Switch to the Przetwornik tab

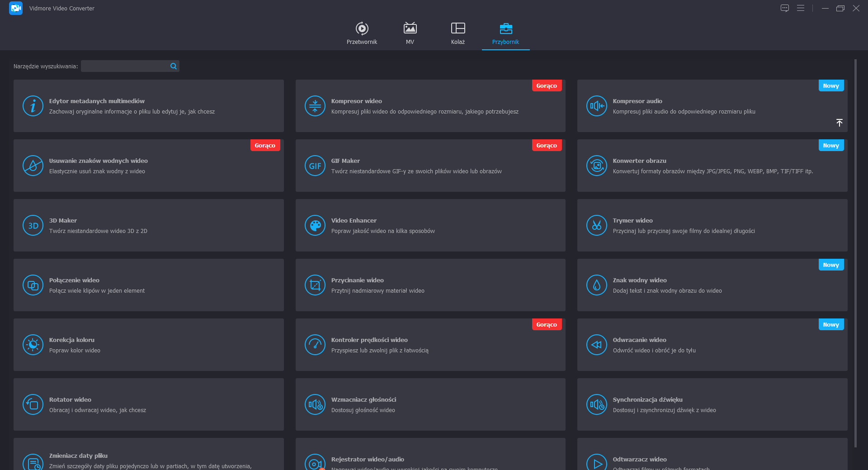point(362,33)
